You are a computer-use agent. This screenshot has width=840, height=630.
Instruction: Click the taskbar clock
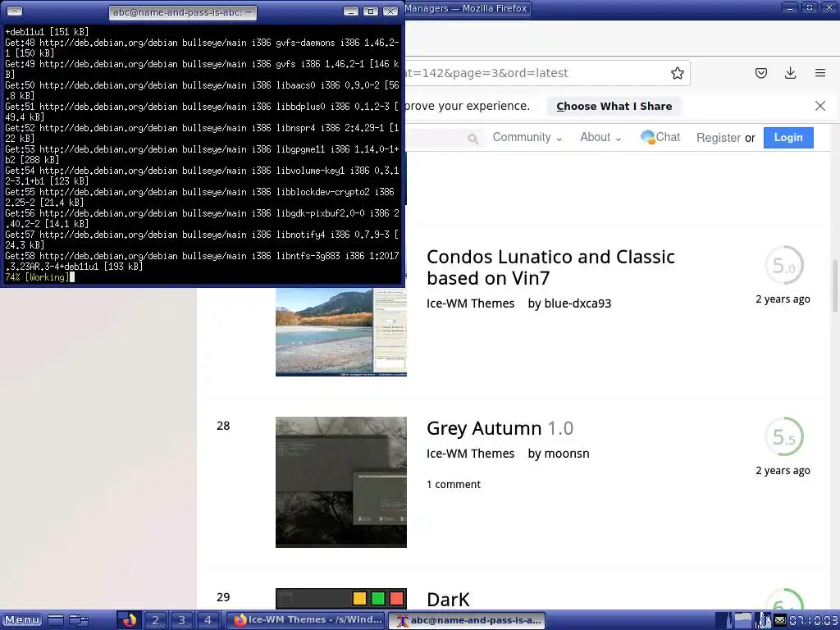813,620
